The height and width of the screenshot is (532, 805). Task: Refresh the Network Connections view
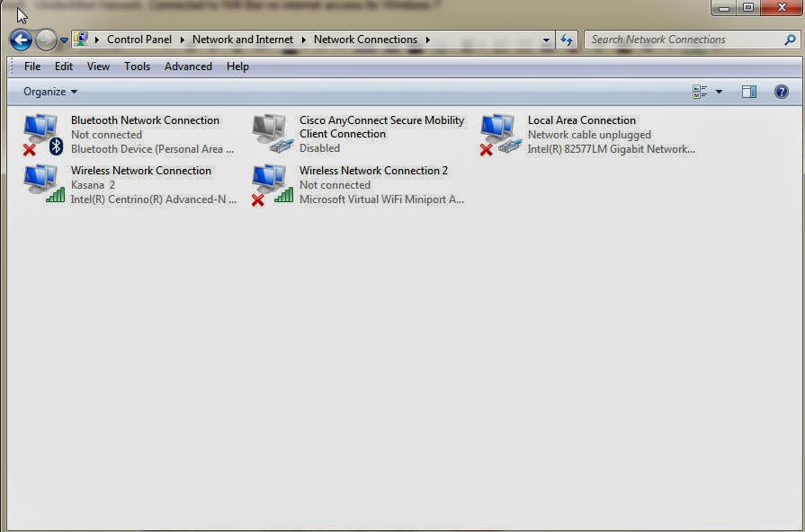tap(567, 40)
